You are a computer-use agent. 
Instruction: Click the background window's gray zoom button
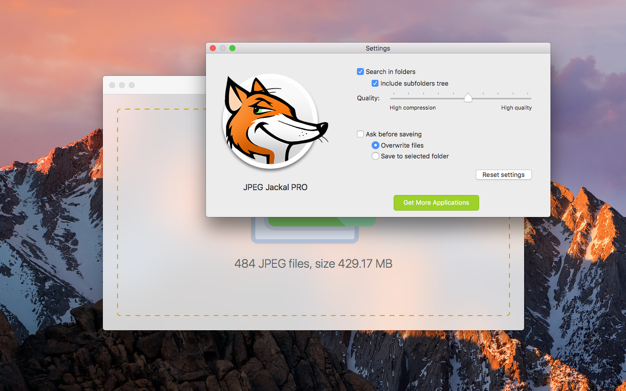[132, 85]
